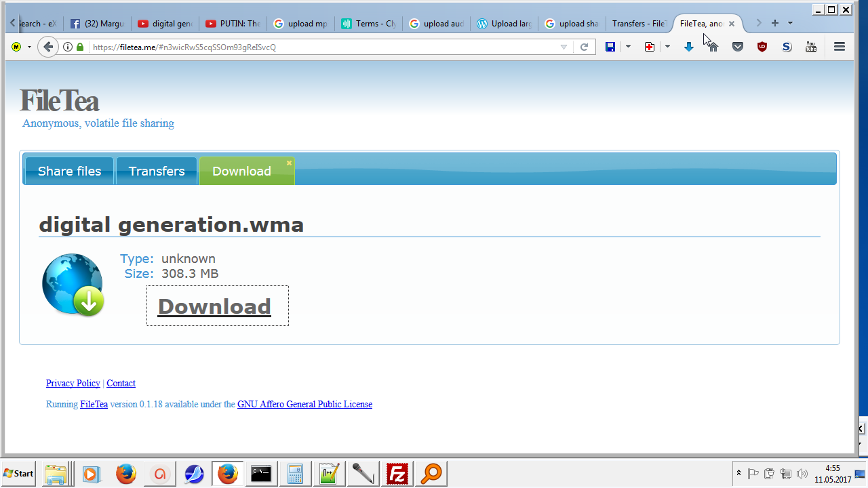Open the Contact link

[x=121, y=383]
